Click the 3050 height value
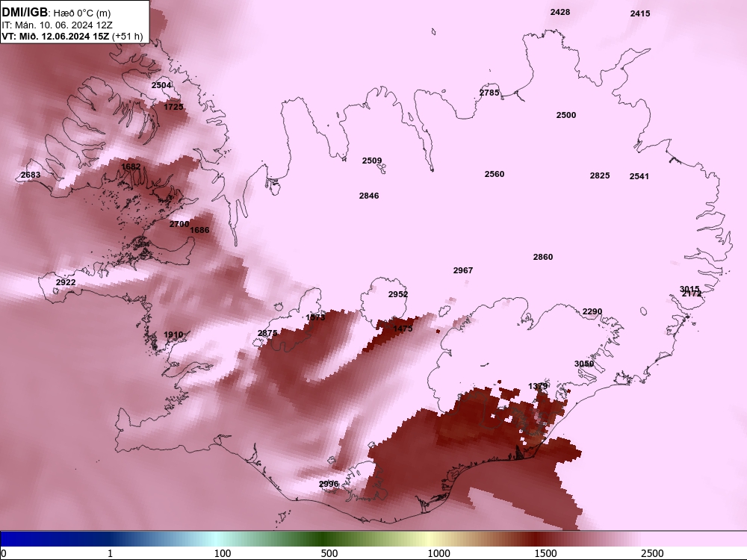This screenshot has width=747, height=560. [583, 364]
